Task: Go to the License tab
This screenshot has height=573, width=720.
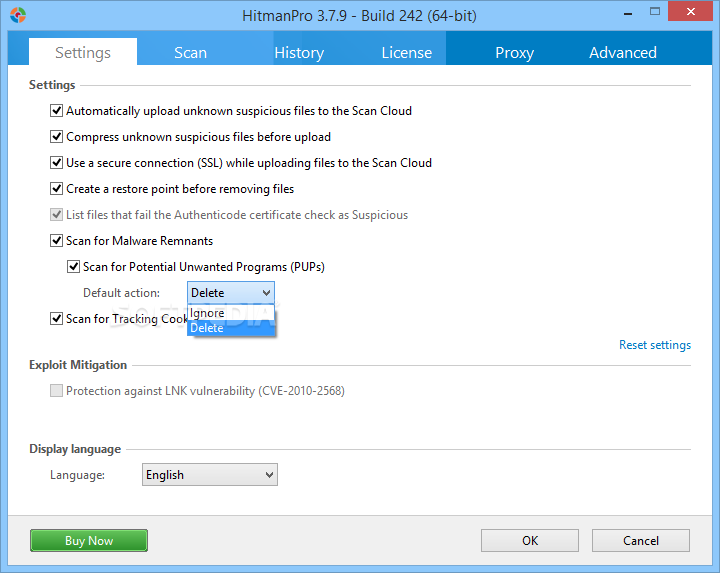Action: 406,52
